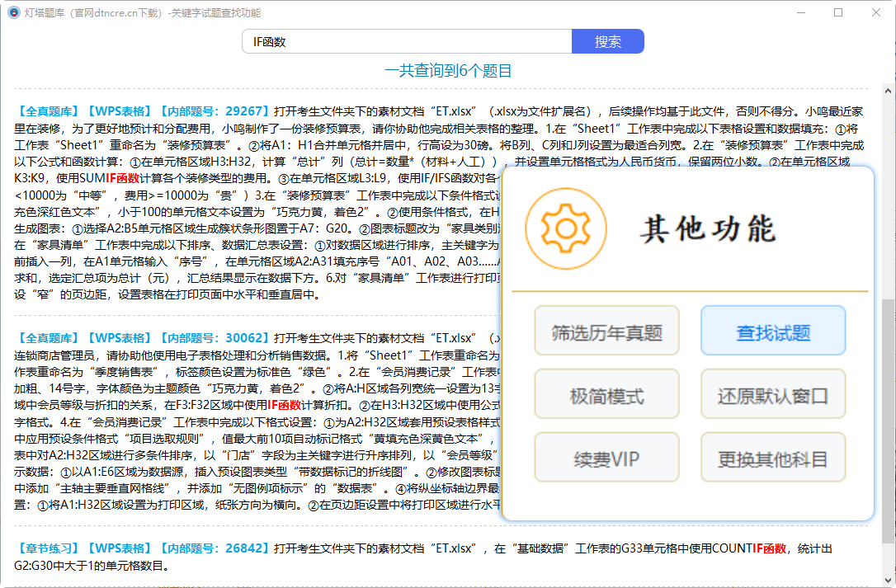Choose 更换其他科目 button
The image size is (896, 588).
773,458
